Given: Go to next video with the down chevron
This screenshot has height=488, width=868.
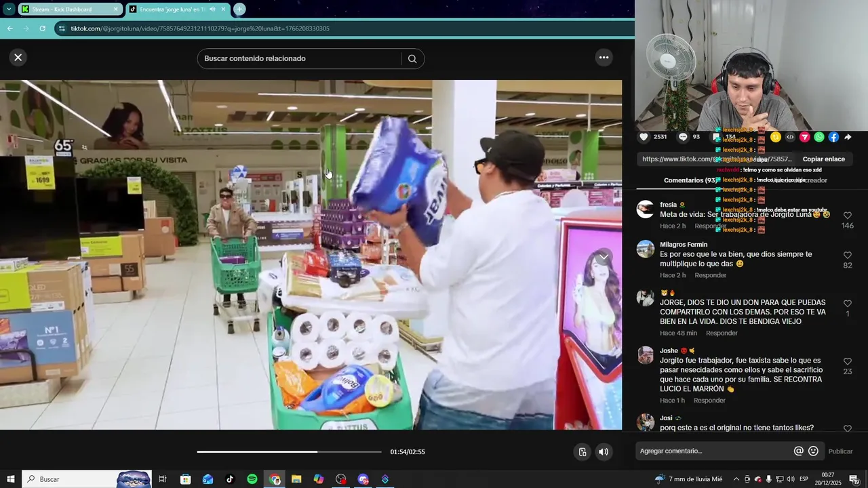Looking at the screenshot, I should 604,257.
